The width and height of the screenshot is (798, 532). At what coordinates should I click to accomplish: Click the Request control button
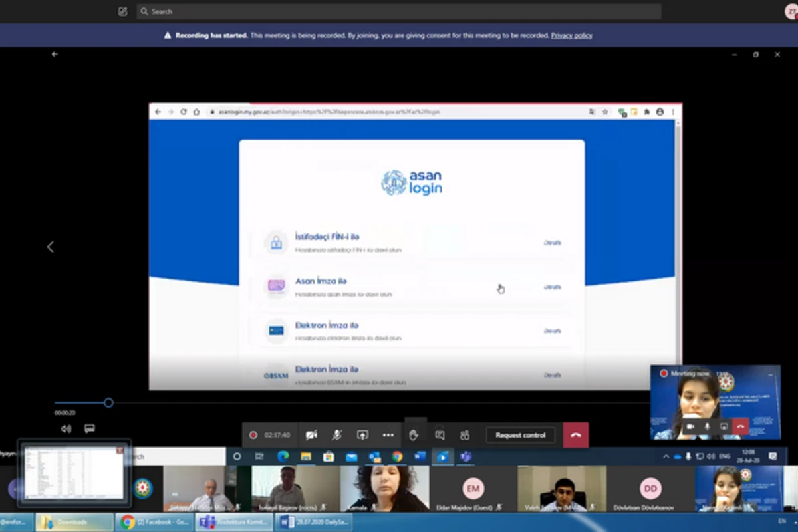pos(521,435)
